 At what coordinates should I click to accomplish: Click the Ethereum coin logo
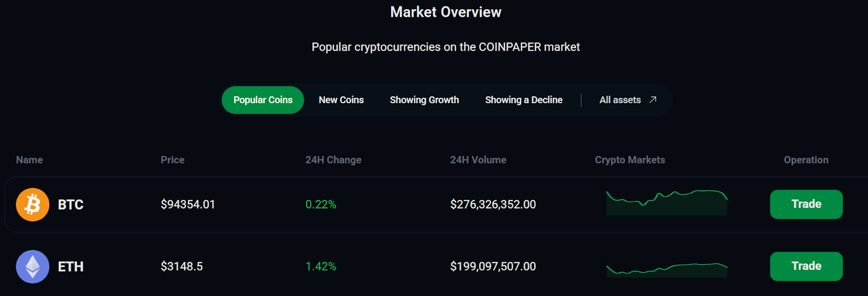point(33,267)
